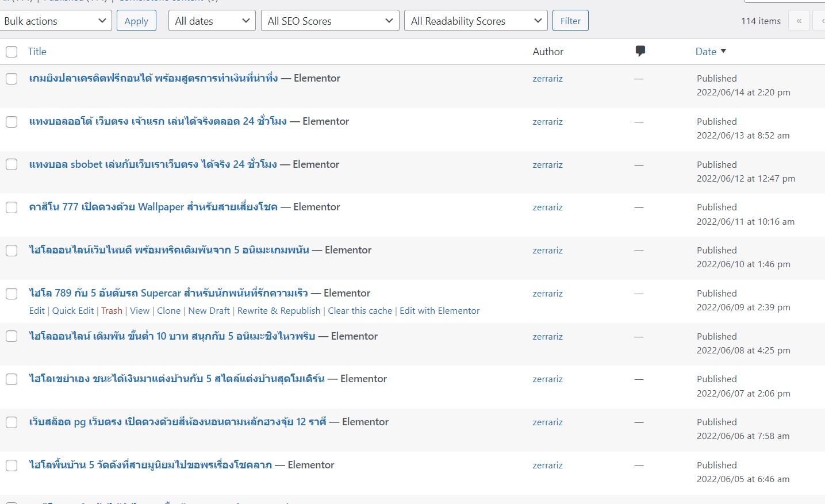Image resolution: width=825 pixels, height=504 pixels.
Task: Open the pg post title link
Action: click(x=178, y=422)
